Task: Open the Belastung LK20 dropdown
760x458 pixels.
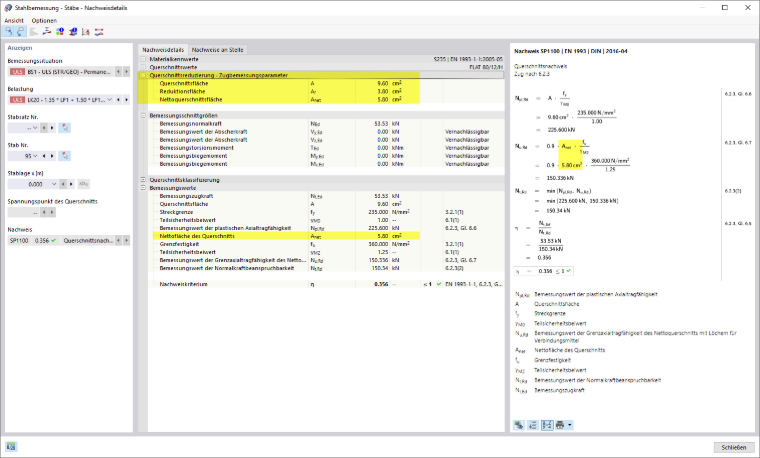Action: [x=110, y=100]
